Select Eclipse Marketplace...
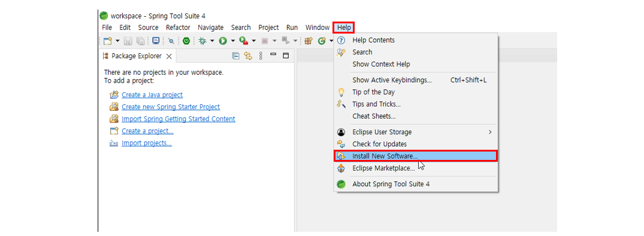 pyautogui.click(x=416, y=168)
